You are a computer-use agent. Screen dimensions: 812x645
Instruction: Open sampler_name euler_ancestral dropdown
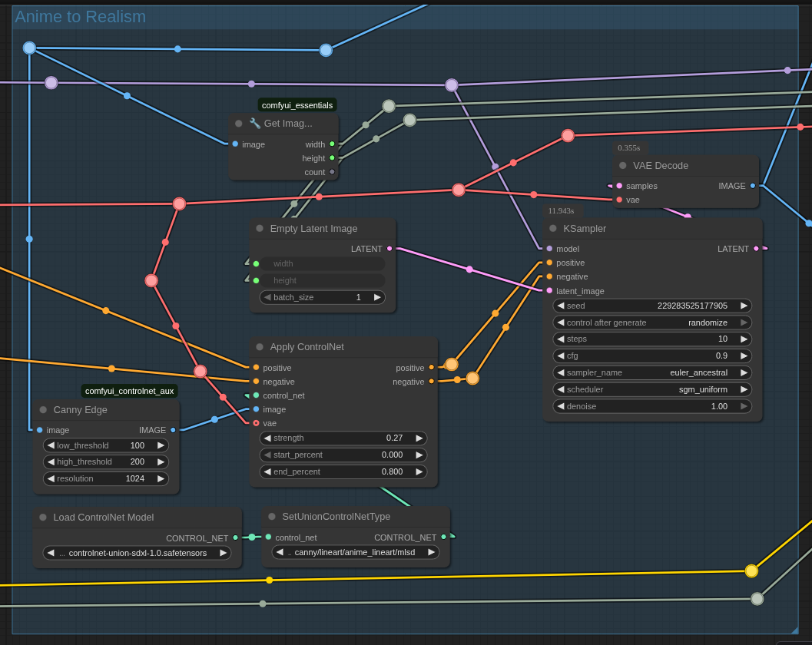coord(651,372)
